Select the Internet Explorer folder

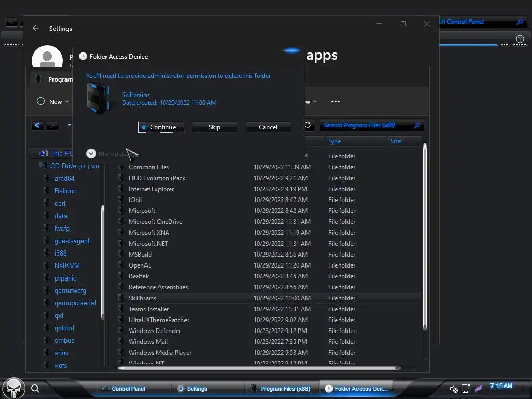(270, 189)
